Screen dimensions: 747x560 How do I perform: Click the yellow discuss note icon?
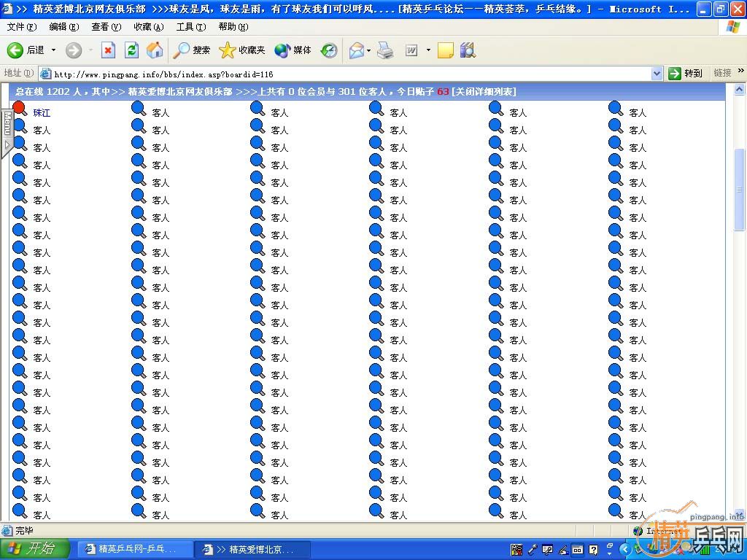point(446,50)
